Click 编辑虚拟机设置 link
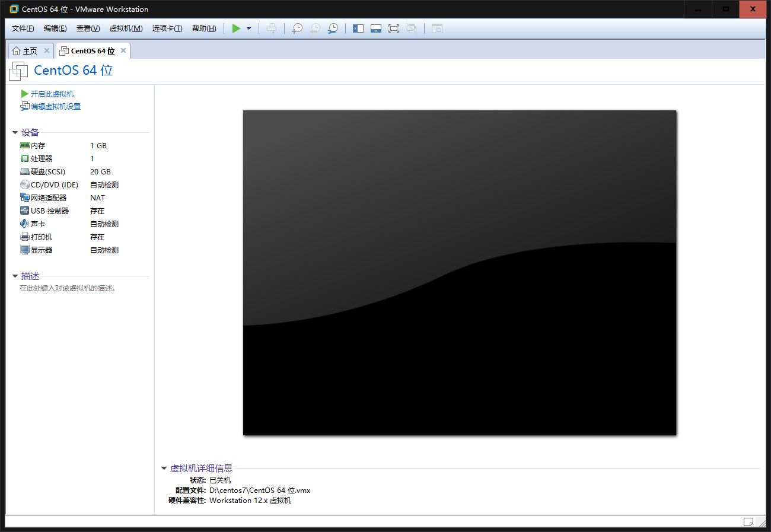This screenshot has width=771, height=532. pyautogui.click(x=56, y=107)
